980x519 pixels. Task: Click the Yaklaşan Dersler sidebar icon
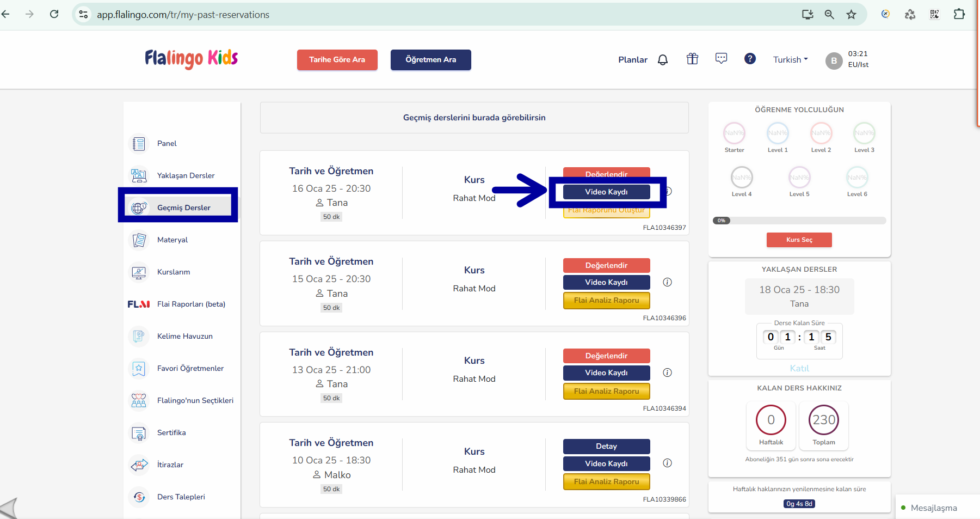click(x=139, y=175)
